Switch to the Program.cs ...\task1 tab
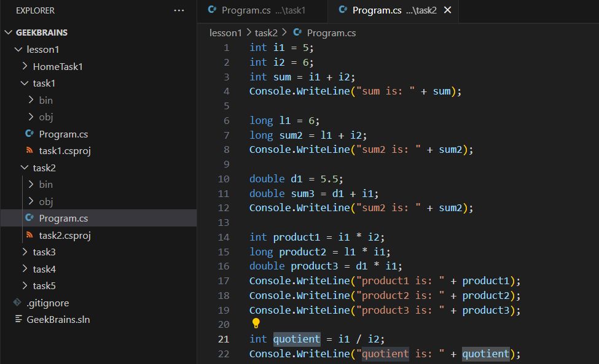Image resolution: width=599 pixels, height=364 pixels. point(262,10)
